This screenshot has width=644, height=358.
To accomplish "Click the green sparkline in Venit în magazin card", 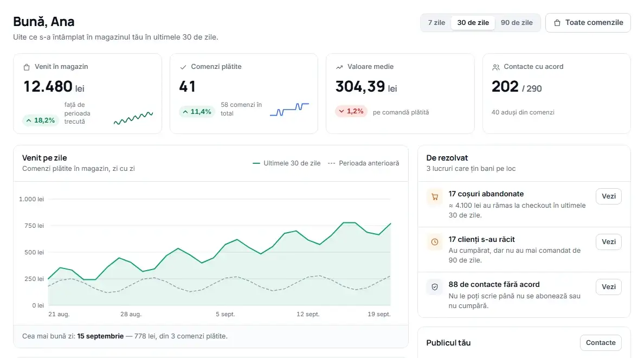I will [133, 118].
